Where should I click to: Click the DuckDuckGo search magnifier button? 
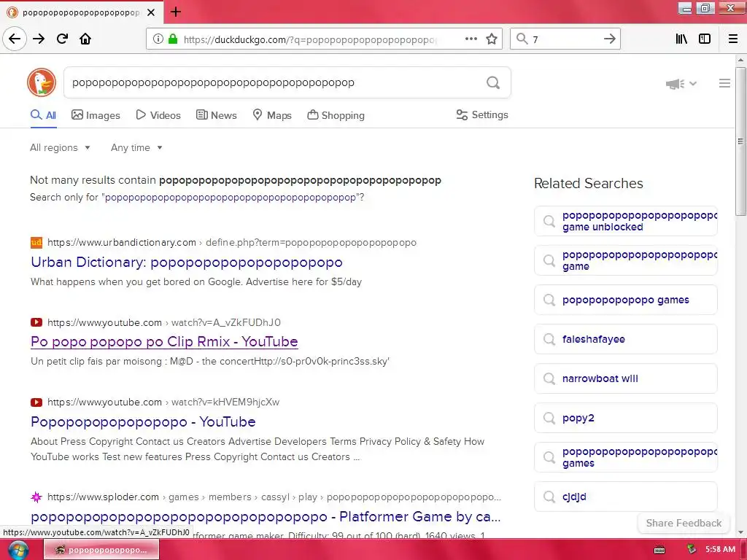pyautogui.click(x=493, y=83)
